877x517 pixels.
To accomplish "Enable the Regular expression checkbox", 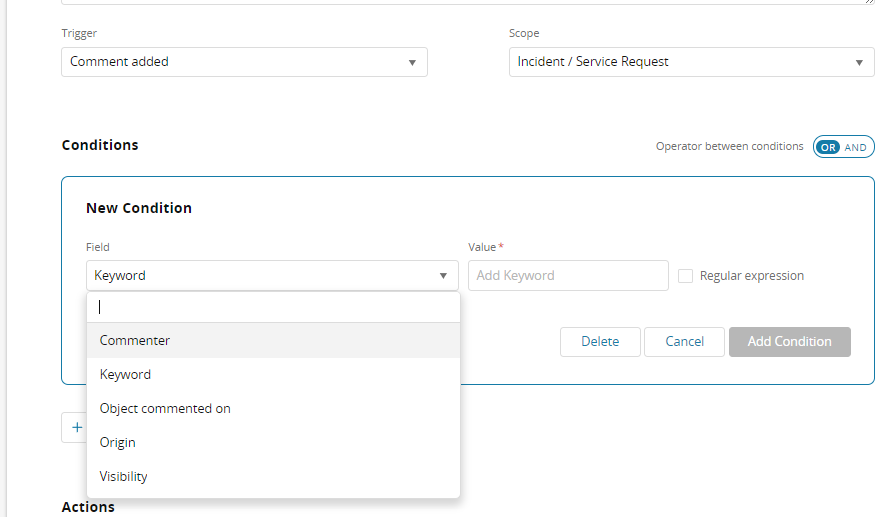I will tap(685, 276).
